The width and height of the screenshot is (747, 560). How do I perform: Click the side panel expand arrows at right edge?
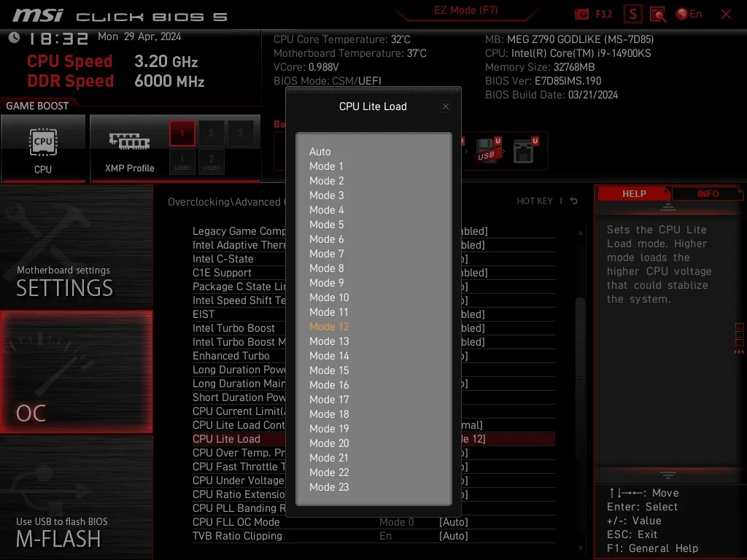coord(738,352)
